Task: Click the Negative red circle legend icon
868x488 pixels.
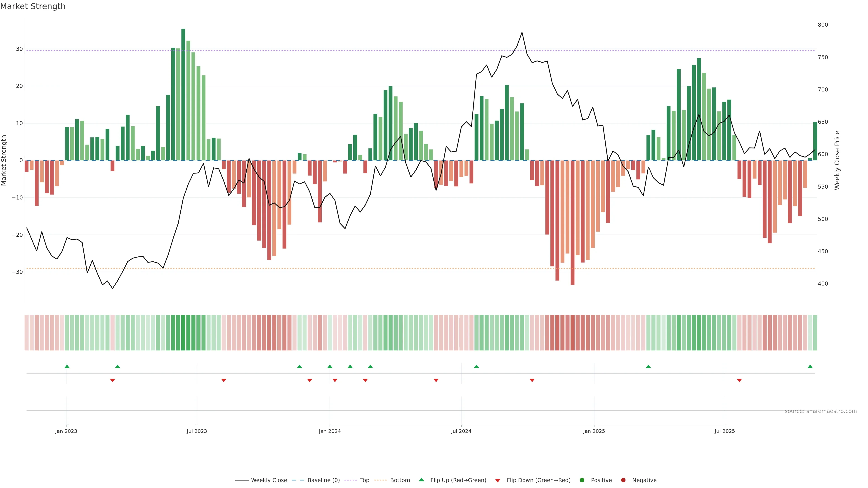Action: [623, 480]
